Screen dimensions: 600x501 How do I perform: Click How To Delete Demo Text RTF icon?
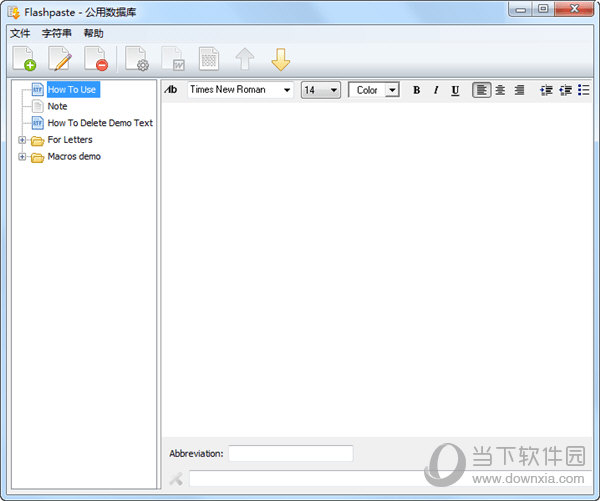pyautogui.click(x=38, y=123)
